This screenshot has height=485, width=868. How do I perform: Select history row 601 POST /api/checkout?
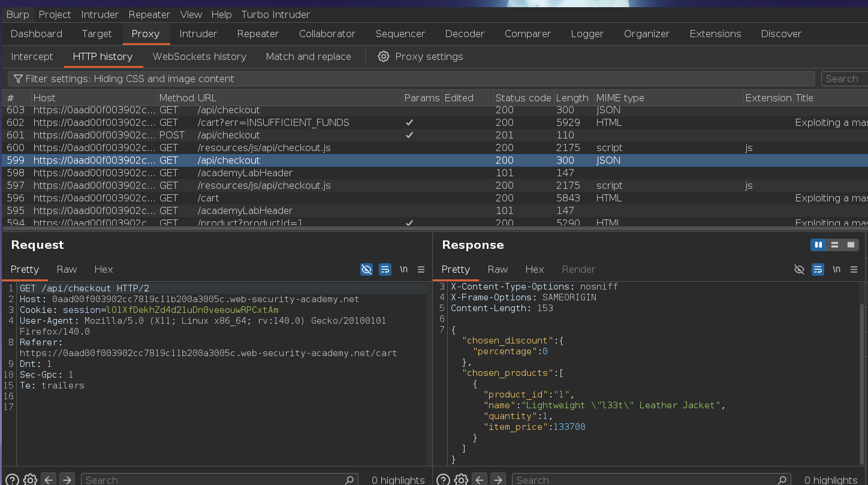tap(434, 135)
